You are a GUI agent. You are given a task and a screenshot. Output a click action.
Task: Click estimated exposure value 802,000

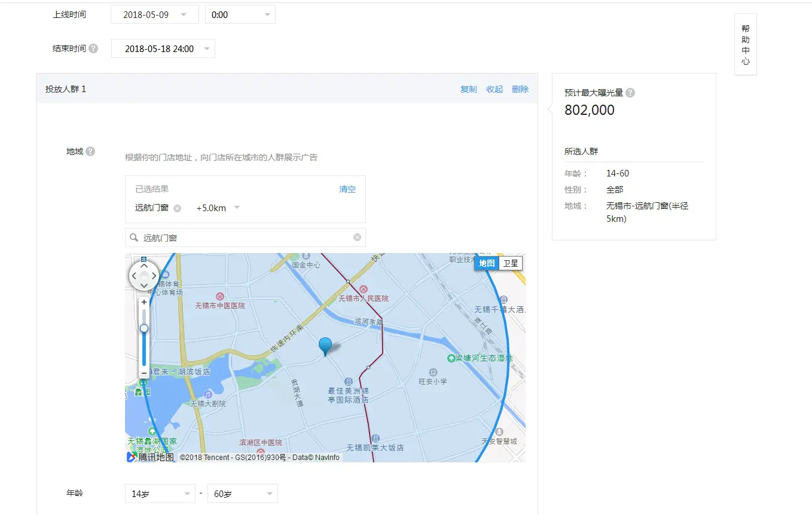590,110
